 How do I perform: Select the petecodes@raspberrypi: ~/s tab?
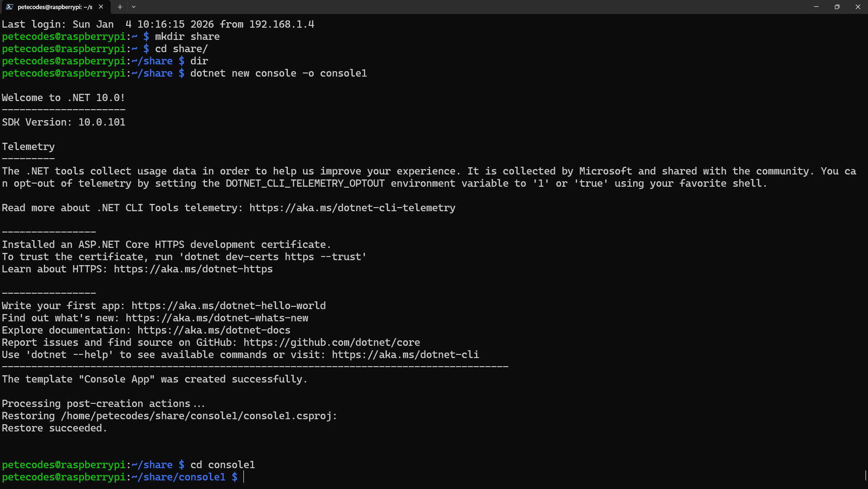click(x=54, y=7)
